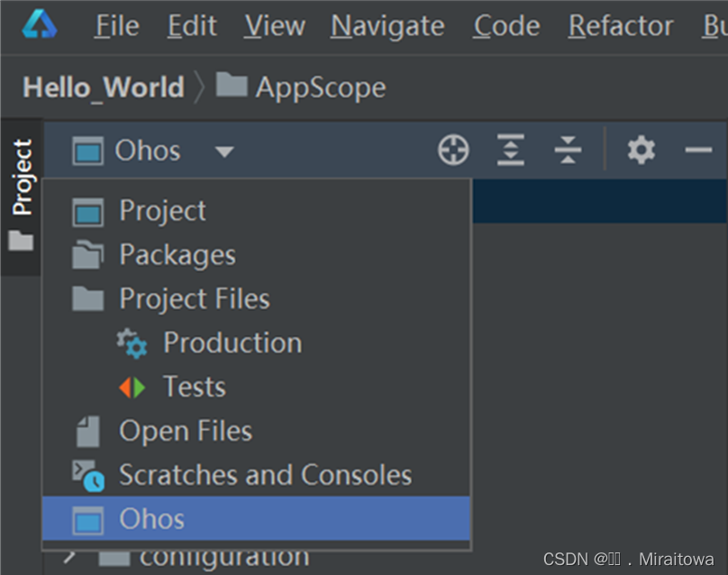Open the Code menu
Image resolution: width=728 pixels, height=575 pixels.
[506, 25]
